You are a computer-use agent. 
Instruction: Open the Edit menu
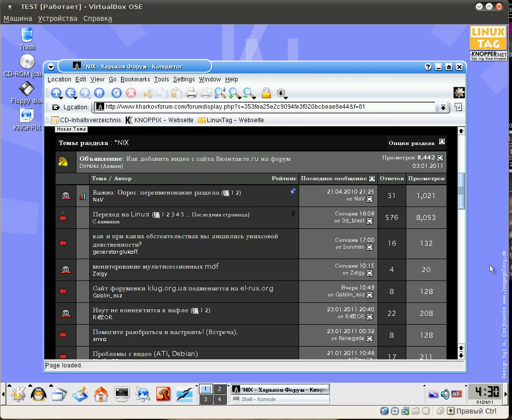point(81,79)
